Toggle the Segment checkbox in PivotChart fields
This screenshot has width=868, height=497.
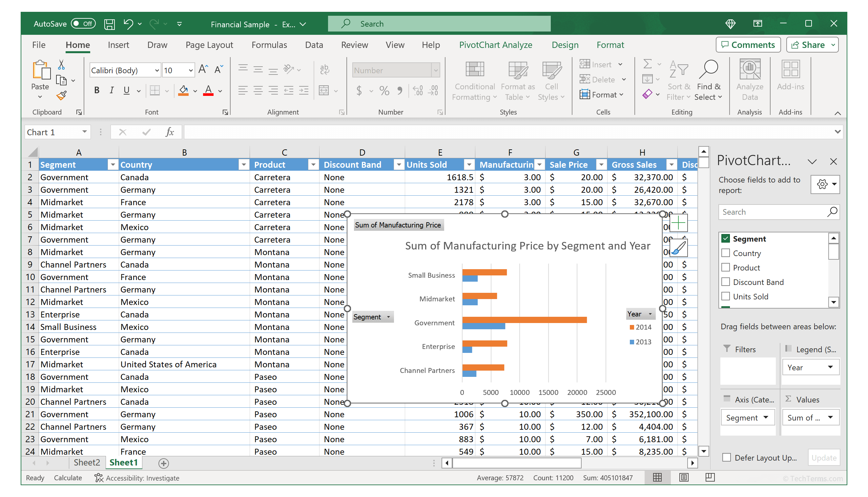(726, 239)
